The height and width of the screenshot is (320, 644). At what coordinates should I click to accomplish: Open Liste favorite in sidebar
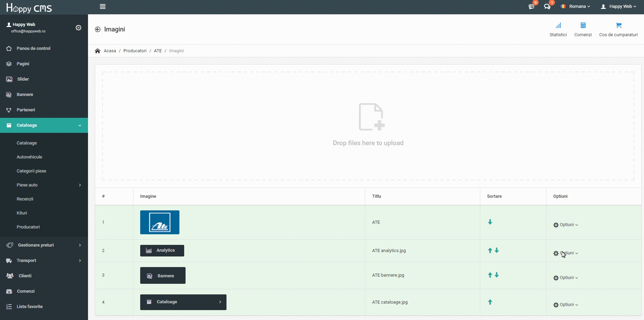(x=44, y=307)
